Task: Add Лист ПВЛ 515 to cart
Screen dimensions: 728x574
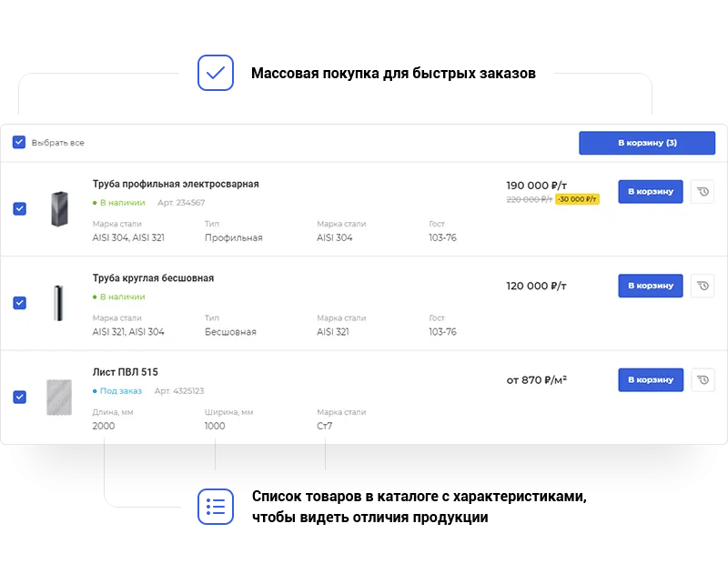Action: click(650, 380)
